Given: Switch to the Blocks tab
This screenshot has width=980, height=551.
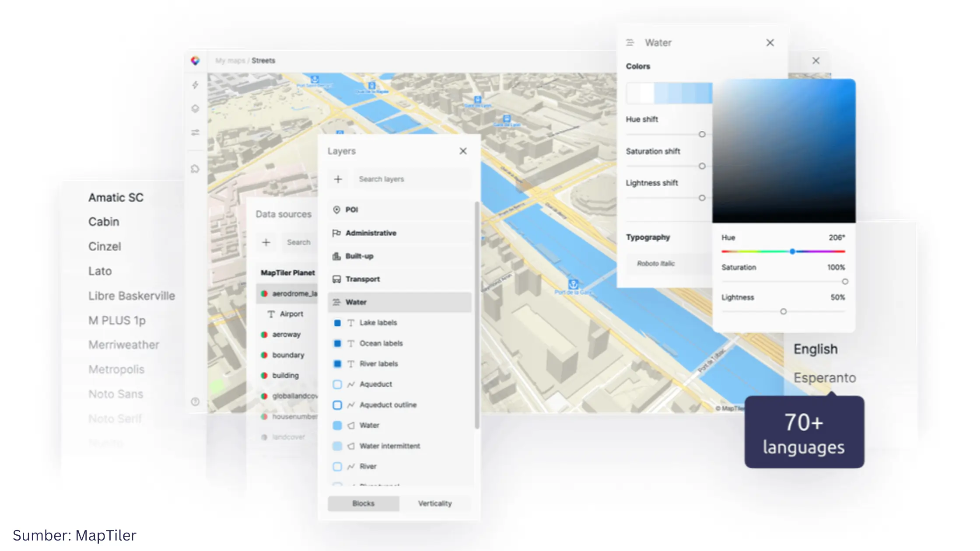Looking at the screenshot, I should 363,503.
